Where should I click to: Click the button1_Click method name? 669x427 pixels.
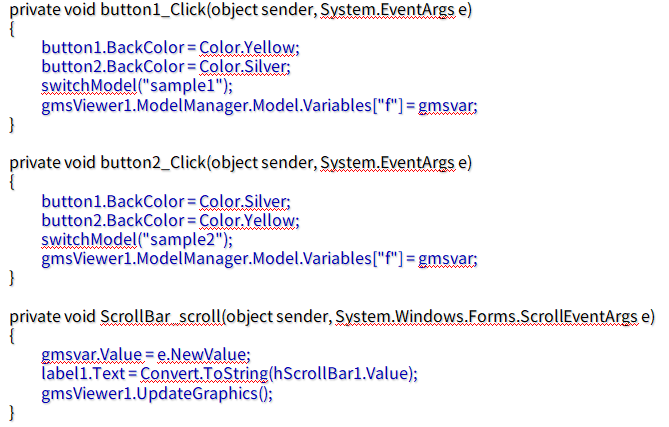point(153,9)
